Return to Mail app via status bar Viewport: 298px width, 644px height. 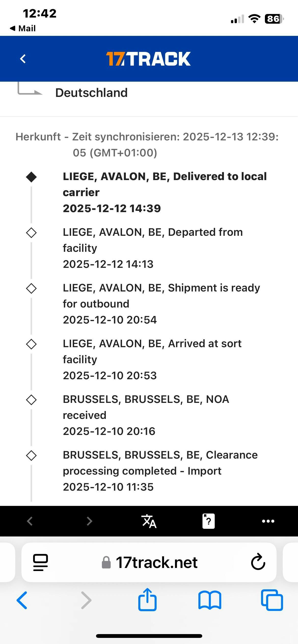point(23,28)
